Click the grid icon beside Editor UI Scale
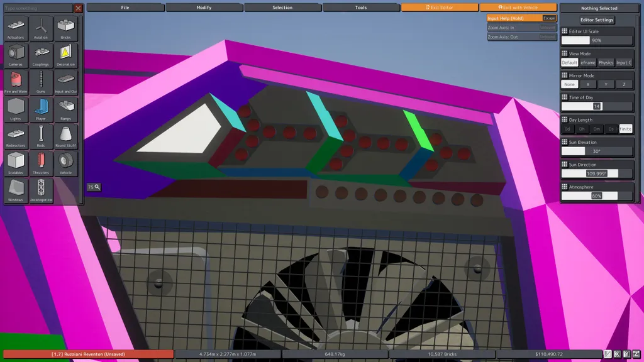644x362 pixels. pos(564,31)
